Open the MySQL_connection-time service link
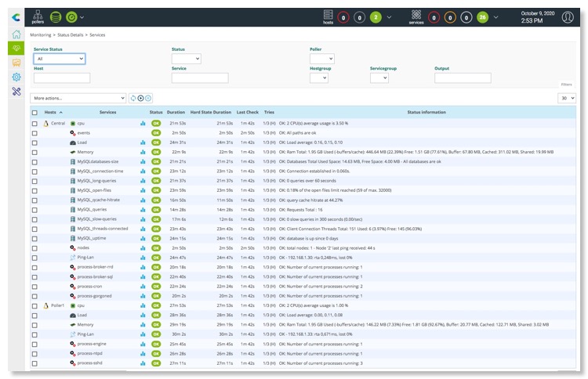588x379 pixels. pyautogui.click(x=100, y=171)
